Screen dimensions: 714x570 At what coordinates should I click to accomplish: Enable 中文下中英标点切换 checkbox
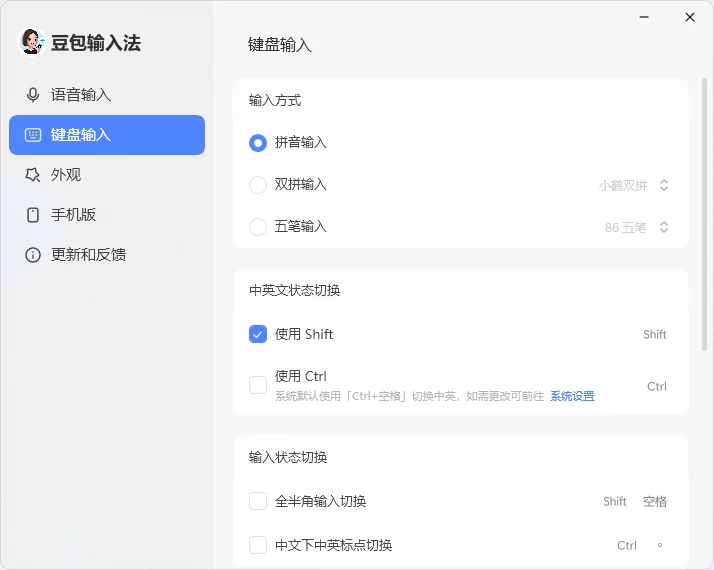258,545
